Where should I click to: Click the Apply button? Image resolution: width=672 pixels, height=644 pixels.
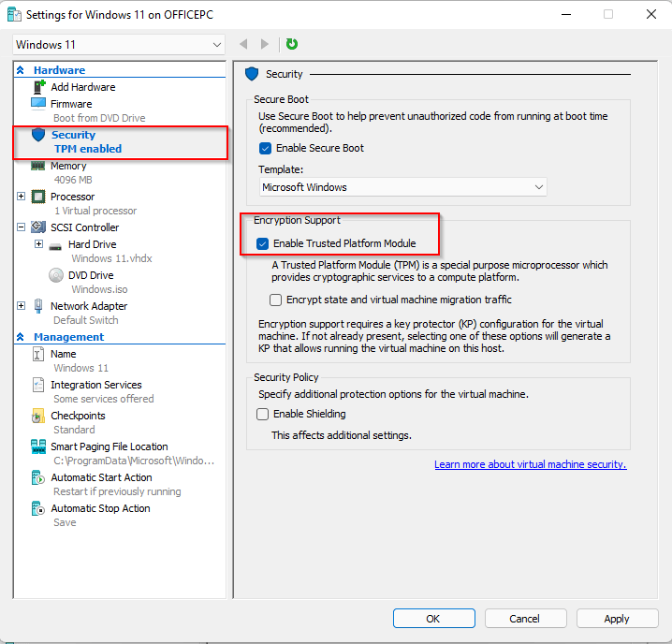click(x=616, y=619)
